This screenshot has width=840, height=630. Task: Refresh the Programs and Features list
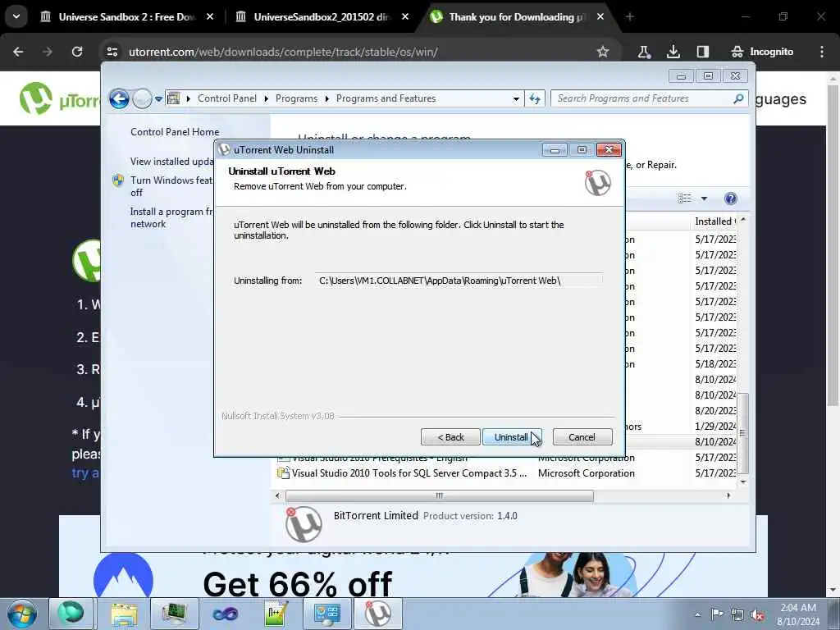click(535, 98)
